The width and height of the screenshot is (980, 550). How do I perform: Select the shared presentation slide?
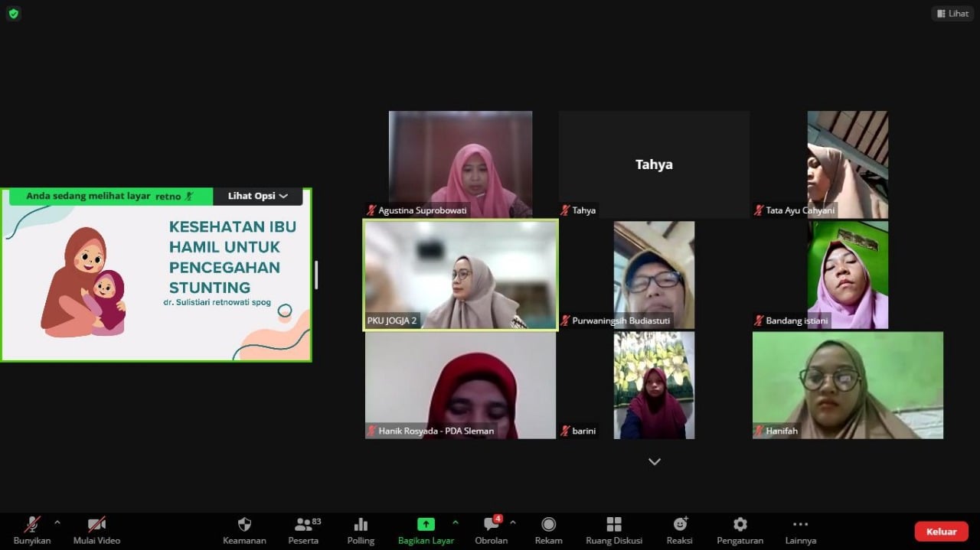click(x=156, y=275)
